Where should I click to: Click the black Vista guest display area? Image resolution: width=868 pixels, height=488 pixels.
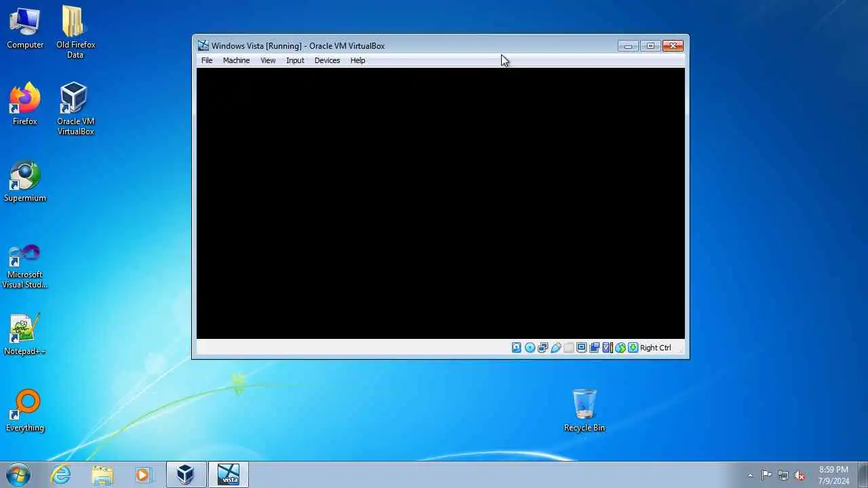tap(441, 203)
